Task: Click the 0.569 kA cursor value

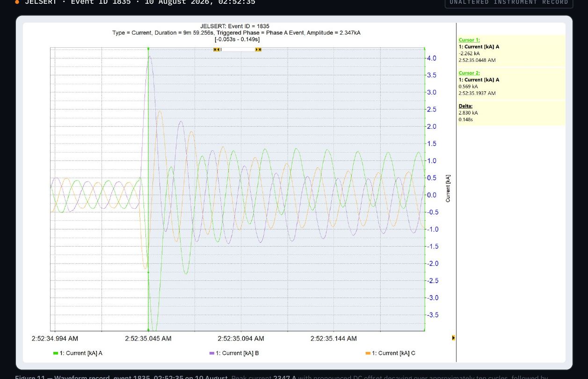Action: 468,87
